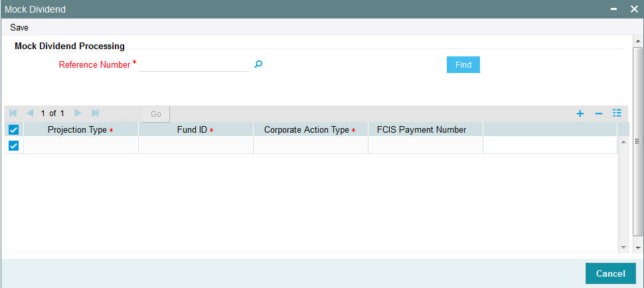This screenshot has height=288, width=644.
Task: Delete selected row with minus icon
Action: click(x=599, y=113)
